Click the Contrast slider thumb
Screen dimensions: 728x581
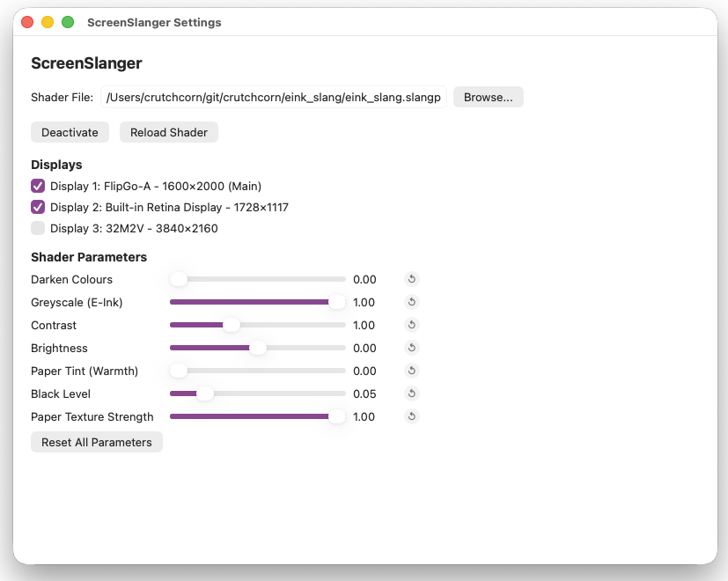[x=232, y=325]
